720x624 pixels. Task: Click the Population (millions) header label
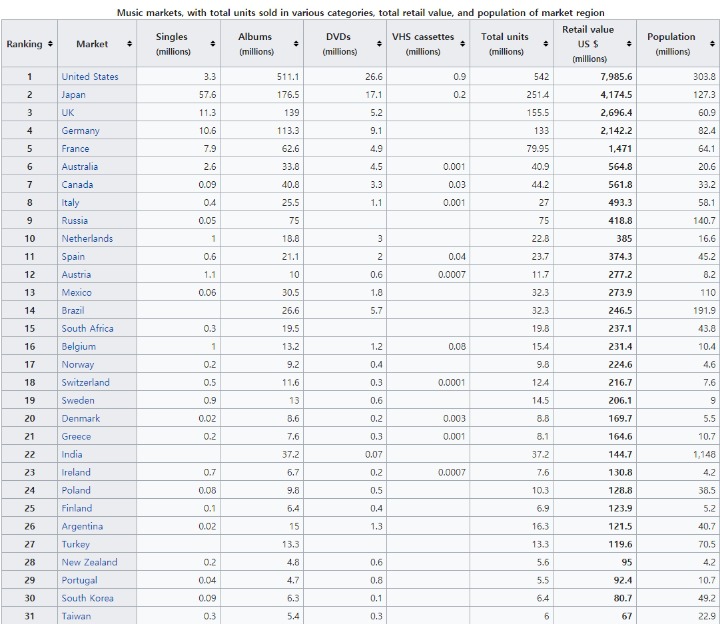[x=672, y=44]
